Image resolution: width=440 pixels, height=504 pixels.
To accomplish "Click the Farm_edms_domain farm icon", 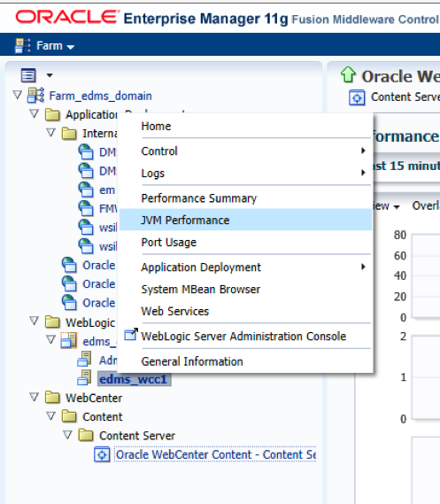I will point(35,95).
